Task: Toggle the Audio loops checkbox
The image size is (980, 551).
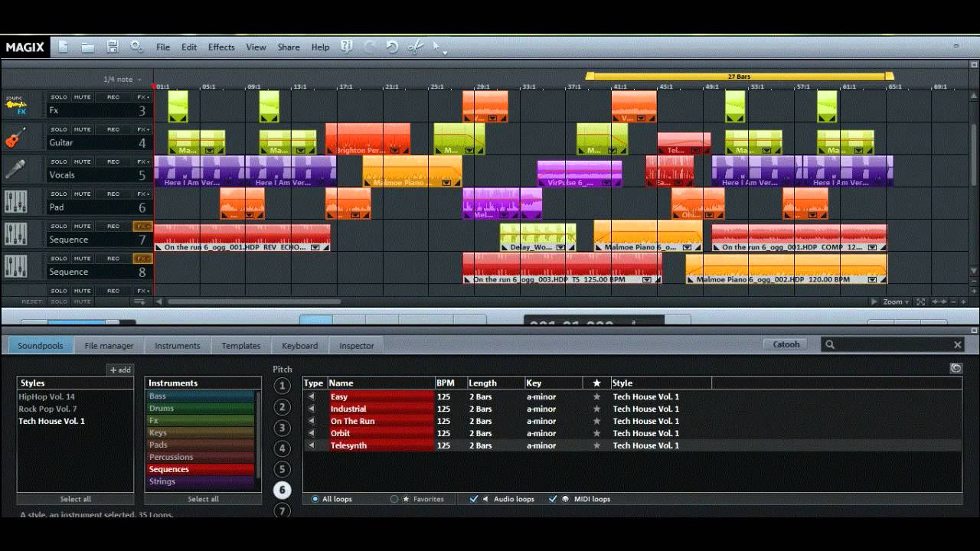Action: (x=474, y=499)
